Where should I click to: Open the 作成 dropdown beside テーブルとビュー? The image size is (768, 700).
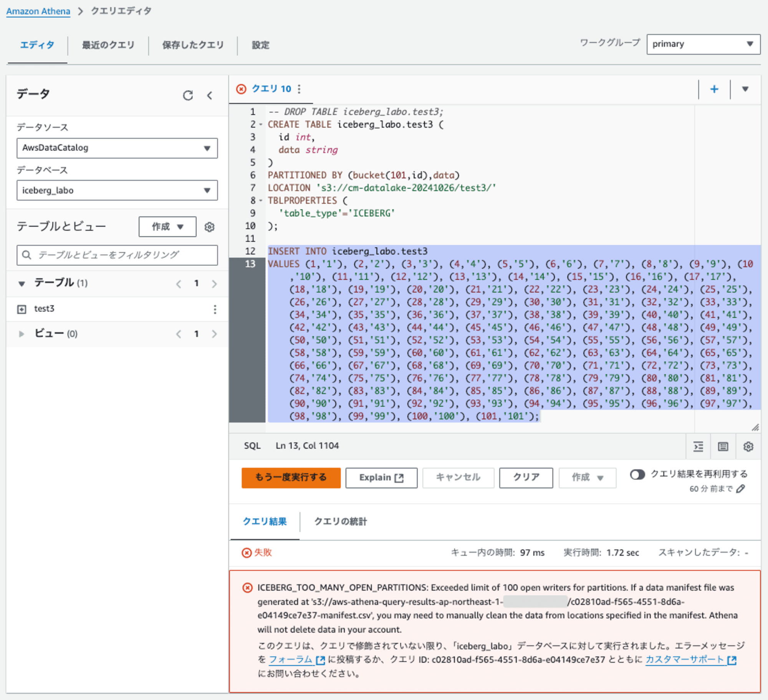(x=167, y=227)
